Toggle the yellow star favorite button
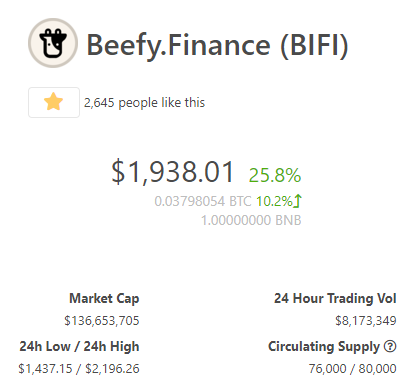This screenshot has height=383, width=402. pos(54,102)
